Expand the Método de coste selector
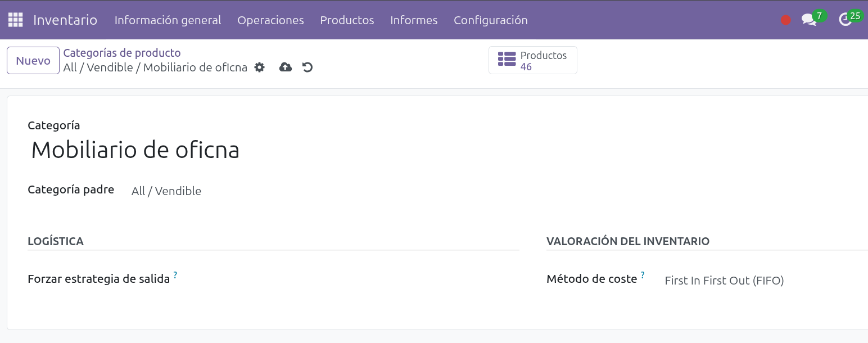Viewport: 868px width, 343px height. pyautogui.click(x=759, y=281)
